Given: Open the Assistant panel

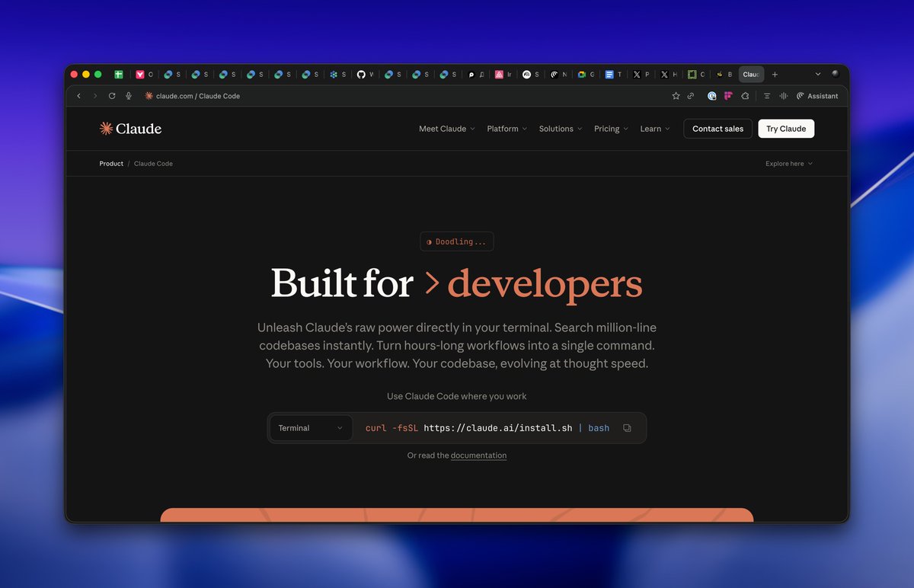Looking at the screenshot, I should (817, 96).
